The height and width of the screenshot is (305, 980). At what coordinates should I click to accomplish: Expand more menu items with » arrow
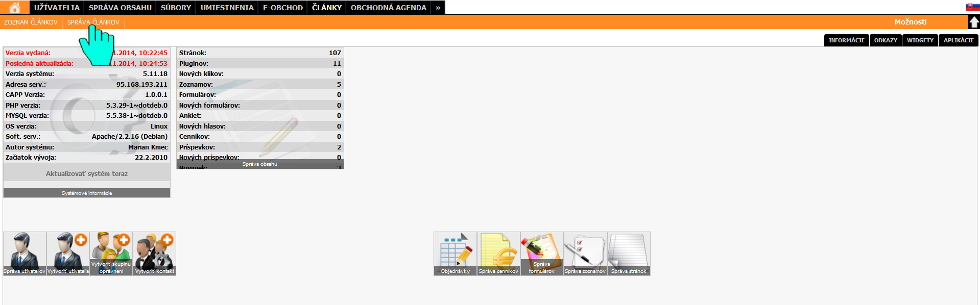[438, 8]
